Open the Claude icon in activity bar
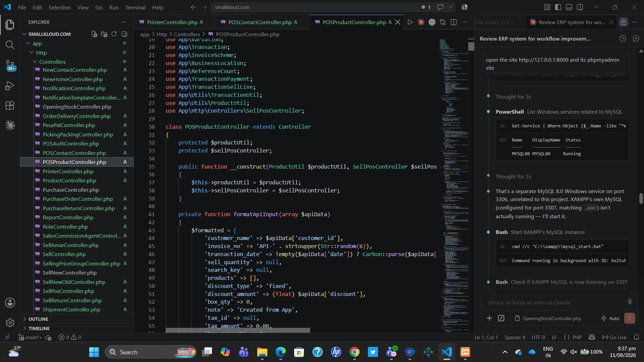644x362 pixels. pos(10,125)
